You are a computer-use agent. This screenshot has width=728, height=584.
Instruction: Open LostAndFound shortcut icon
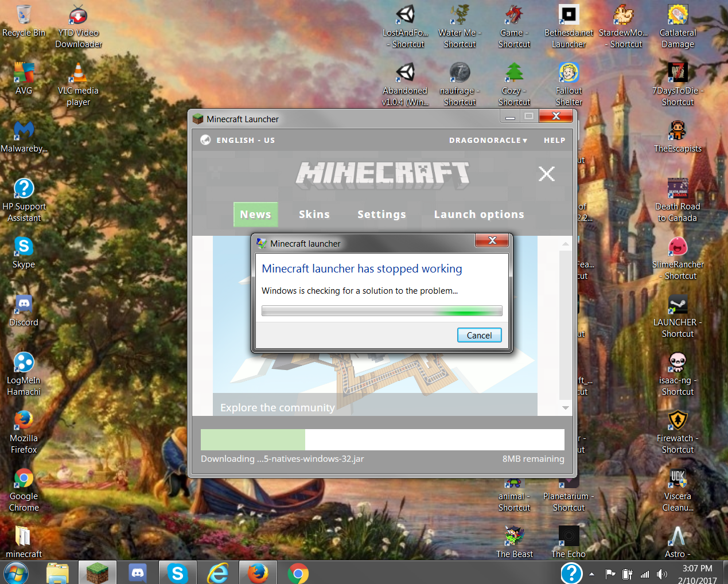click(x=406, y=27)
